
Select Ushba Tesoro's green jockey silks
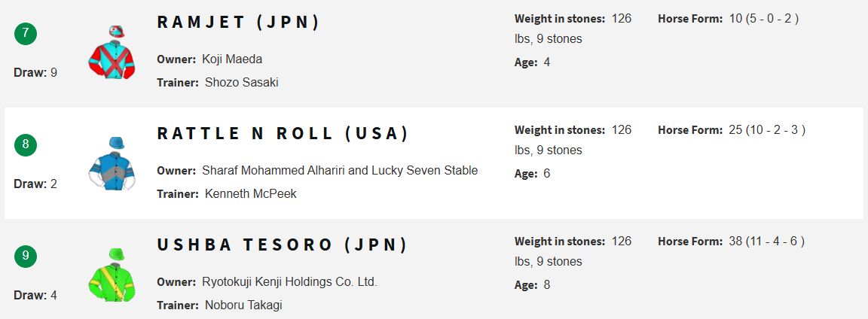[112, 275]
